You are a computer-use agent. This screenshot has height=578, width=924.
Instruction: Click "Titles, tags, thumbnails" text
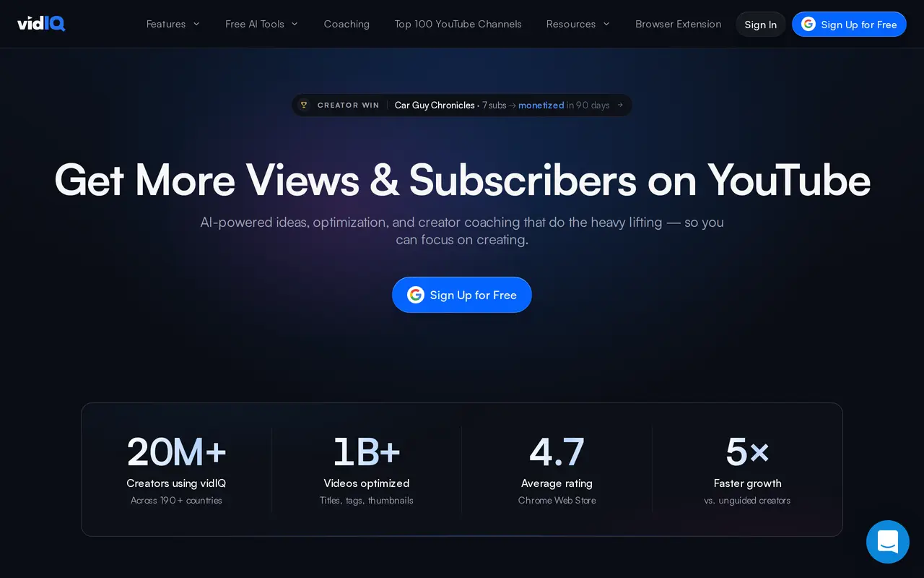tap(367, 500)
